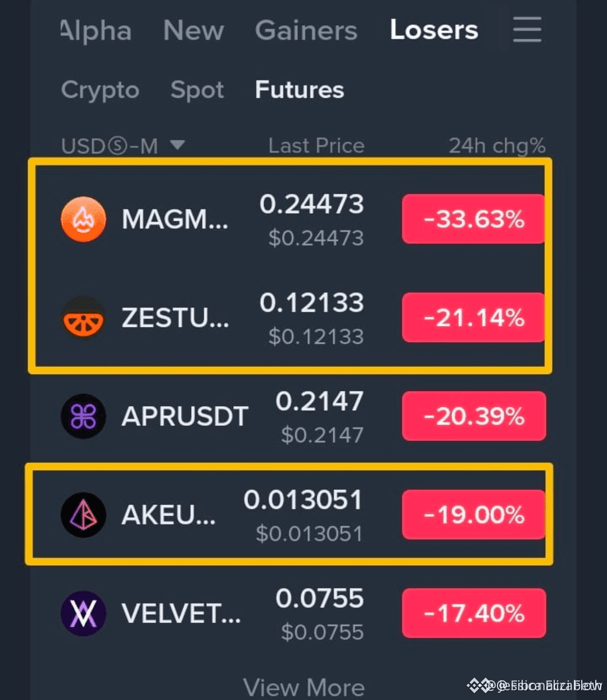Select the Alpha tab

tap(96, 30)
